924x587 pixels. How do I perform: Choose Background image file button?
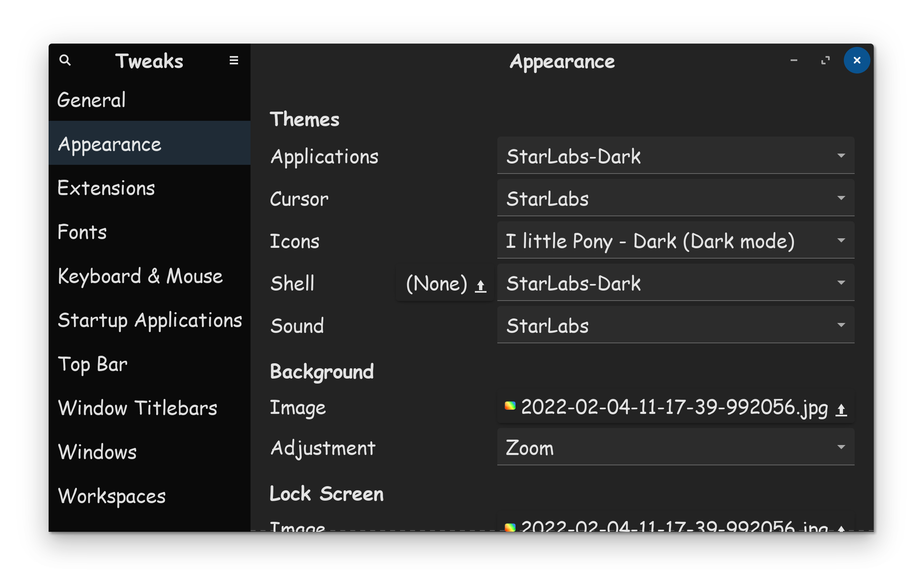click(673, 407)
